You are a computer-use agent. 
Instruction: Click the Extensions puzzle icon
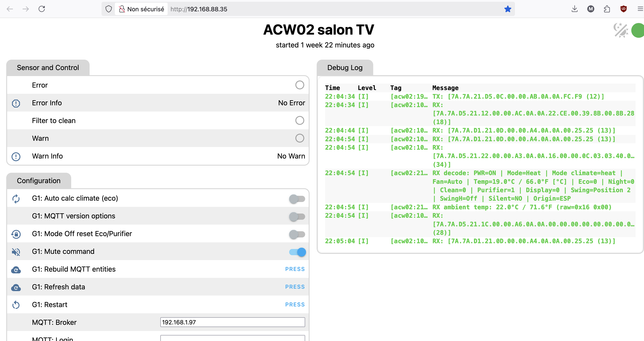[x=607, y=9]
